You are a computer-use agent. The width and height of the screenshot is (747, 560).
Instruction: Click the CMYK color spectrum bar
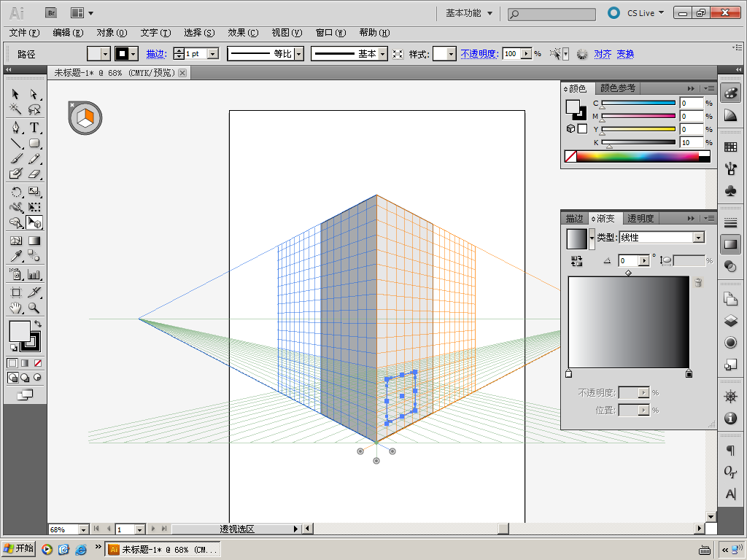click(637, 157)
